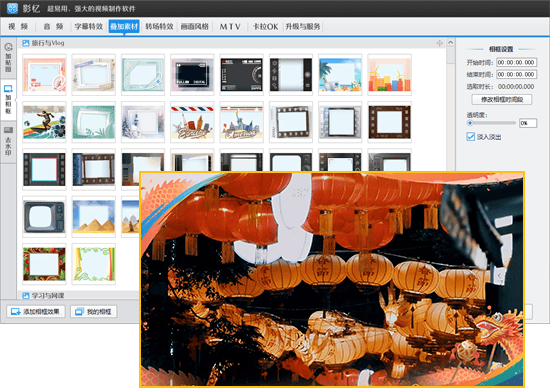Open the 视频 tab
This screenshot has width=550, height=389.
coord(18,27)
